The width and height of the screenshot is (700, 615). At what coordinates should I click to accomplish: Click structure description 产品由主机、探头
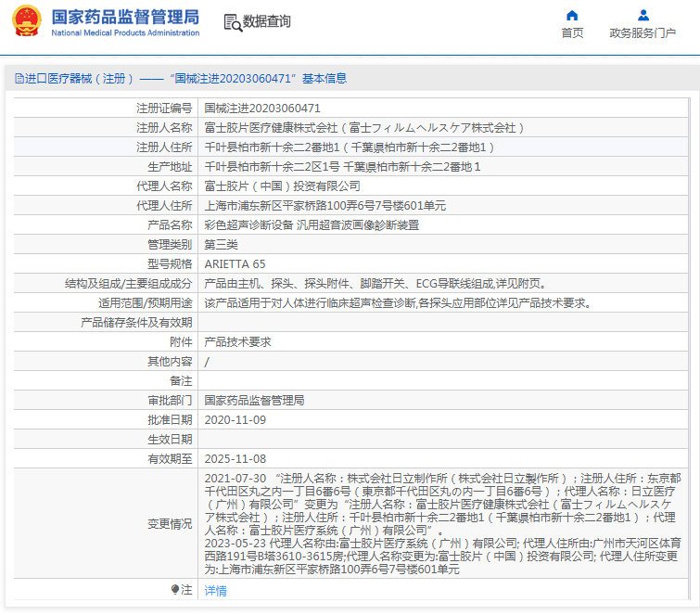pyautogui.click(x=375, y=284)
